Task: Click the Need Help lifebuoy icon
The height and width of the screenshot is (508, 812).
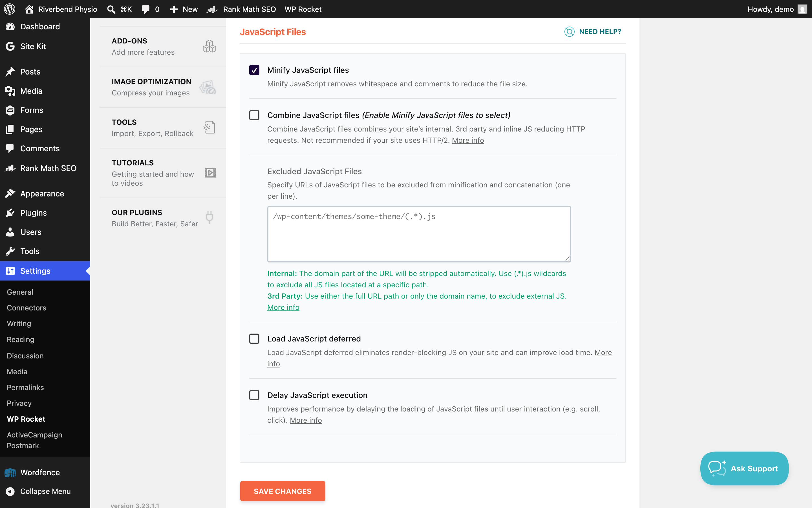Action: click(x=569, y=32)
